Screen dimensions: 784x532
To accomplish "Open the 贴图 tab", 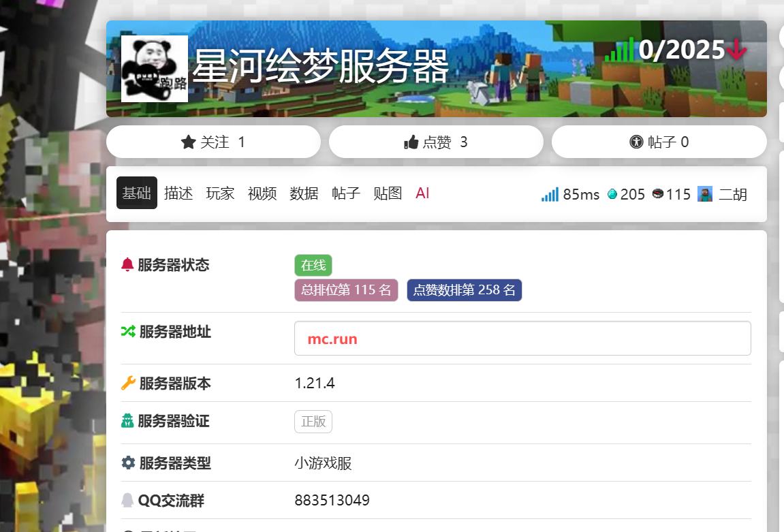I will (x=388, y=193).
